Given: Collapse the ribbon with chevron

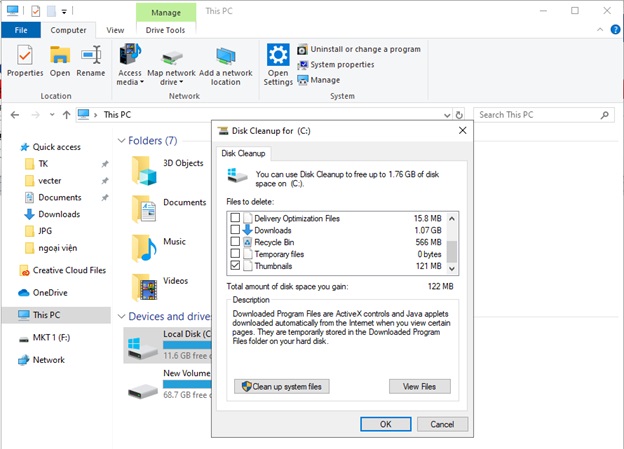Looking at the screenshot, I should 600,30.
